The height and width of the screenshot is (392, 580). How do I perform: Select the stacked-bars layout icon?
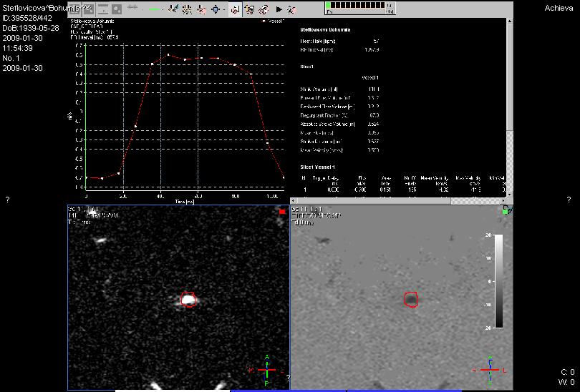click(x=103, y=9)
